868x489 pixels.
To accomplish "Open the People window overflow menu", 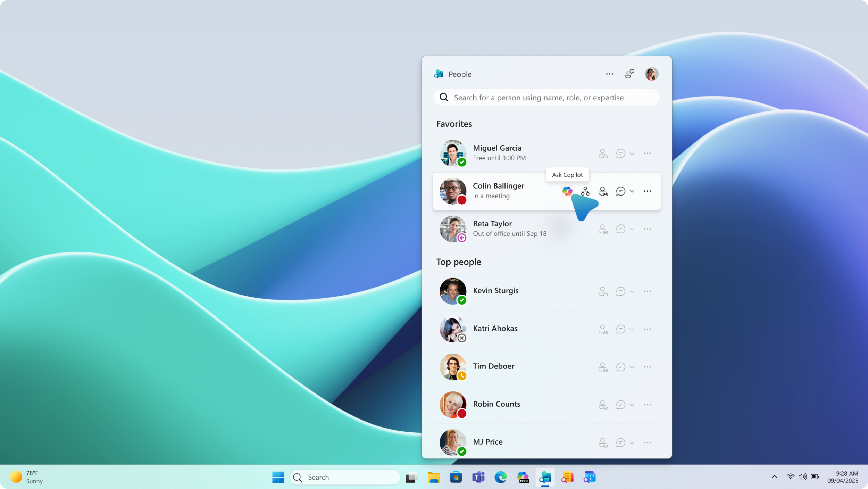I will [609, 74].
